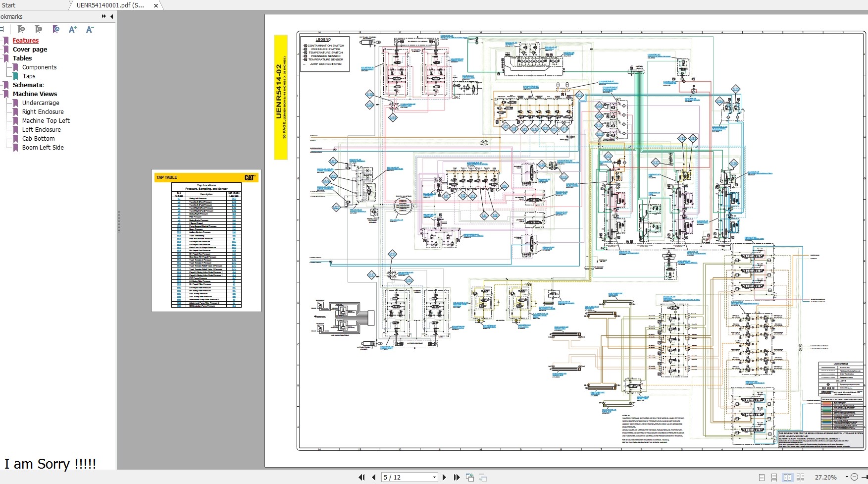Open the page number dropdown
868x484 pixels.
[434, 478]
